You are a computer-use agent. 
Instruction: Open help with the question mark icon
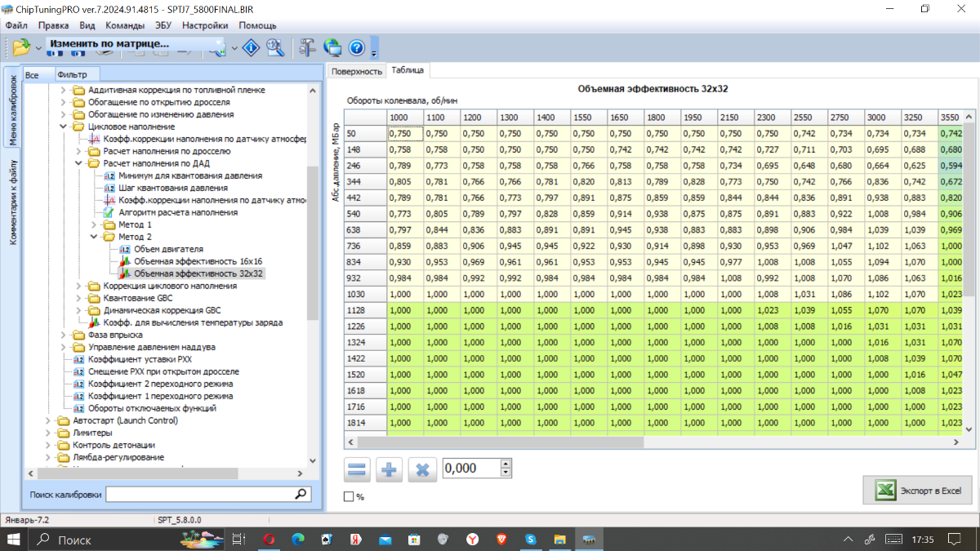(x=356, y=47)
